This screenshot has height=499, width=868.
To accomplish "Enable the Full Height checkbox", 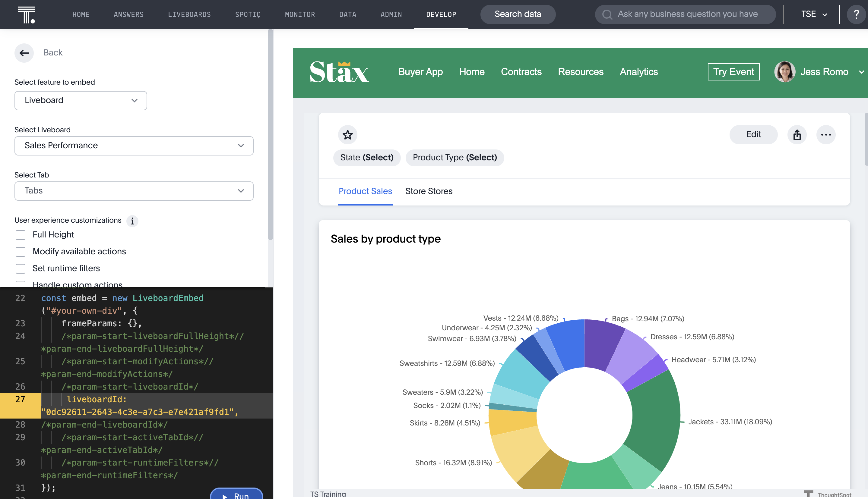I will [21, 235].
